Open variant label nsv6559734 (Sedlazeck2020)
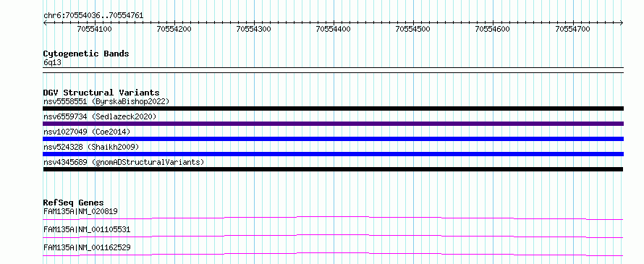 pos(100,116)
